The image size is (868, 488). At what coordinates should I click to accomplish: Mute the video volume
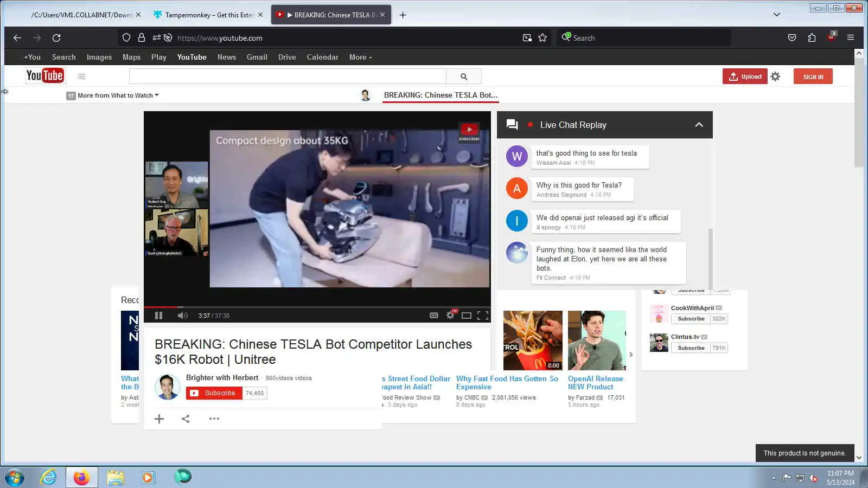pyautogui.click(x=183, y=315)
